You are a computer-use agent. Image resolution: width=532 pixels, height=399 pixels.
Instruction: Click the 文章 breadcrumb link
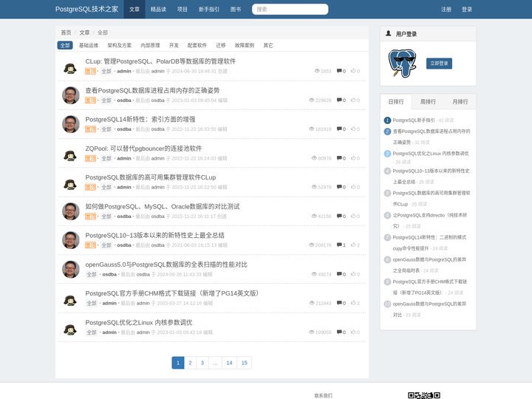84,33
